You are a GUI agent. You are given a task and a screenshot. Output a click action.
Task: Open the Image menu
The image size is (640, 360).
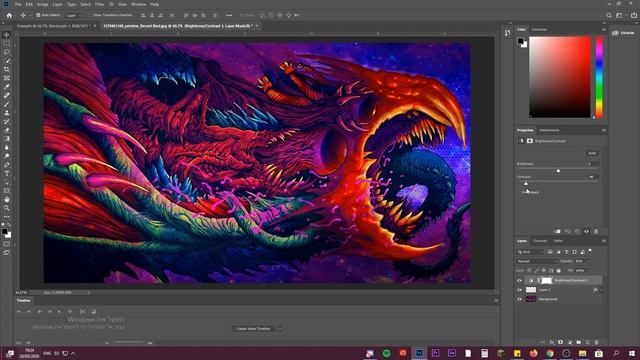tap(42, 4)
